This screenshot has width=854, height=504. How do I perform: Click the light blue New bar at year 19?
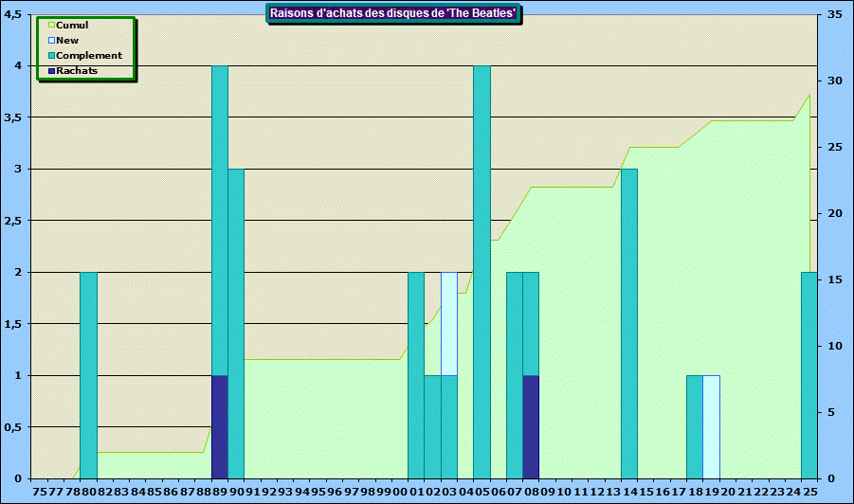pyautogui.click(x=711, y=426)
